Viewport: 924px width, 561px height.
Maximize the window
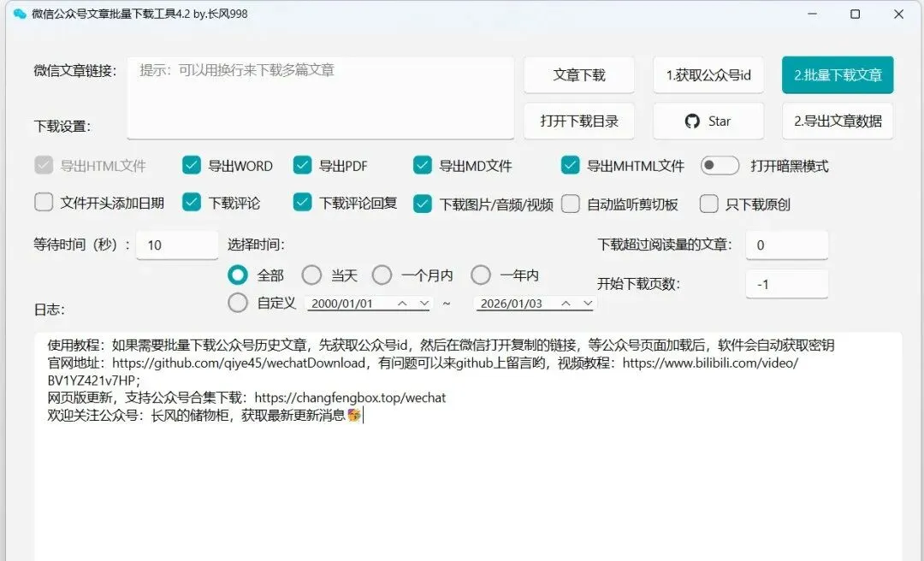[855, 14]
